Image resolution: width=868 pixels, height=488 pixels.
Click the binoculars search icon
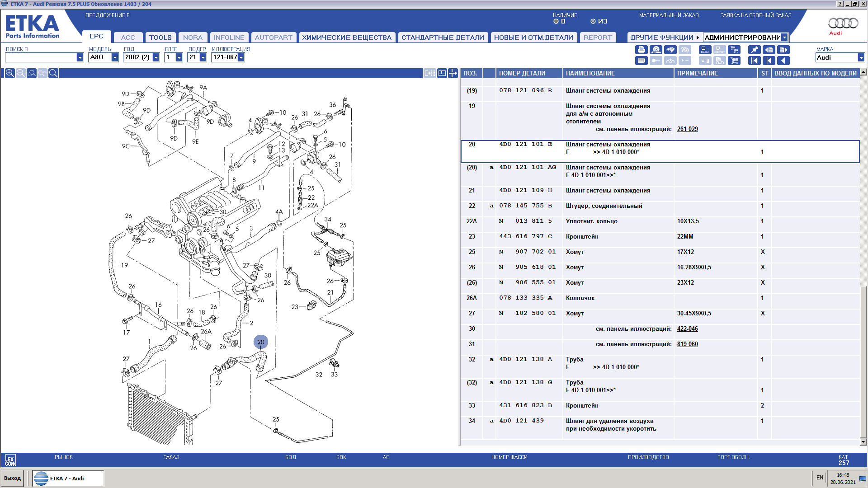coord(670,50)
